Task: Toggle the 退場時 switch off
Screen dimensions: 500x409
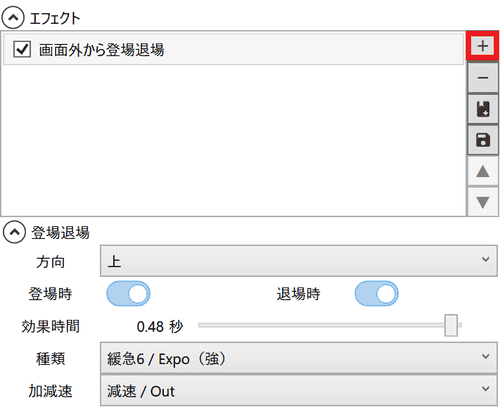Action: 376,294
